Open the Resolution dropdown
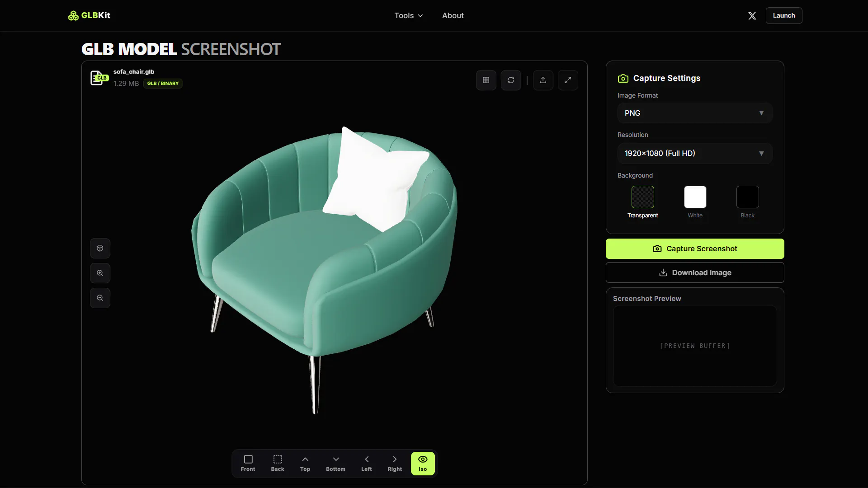 (x=695, y=154)
